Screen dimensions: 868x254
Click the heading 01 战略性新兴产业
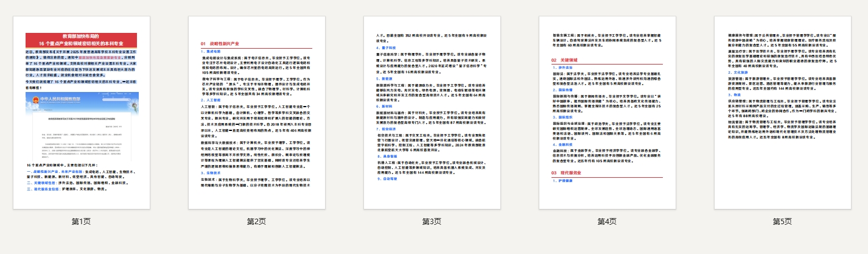(x=221, y=44)
